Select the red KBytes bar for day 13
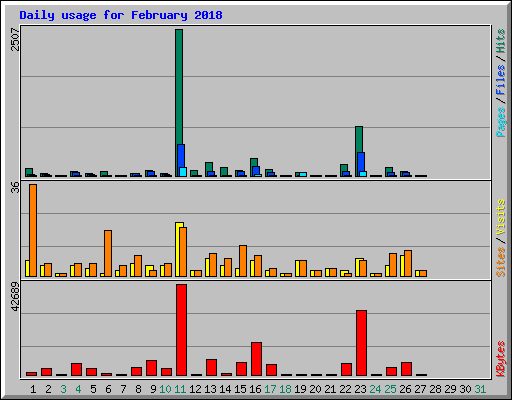 (x=211, y=368)
